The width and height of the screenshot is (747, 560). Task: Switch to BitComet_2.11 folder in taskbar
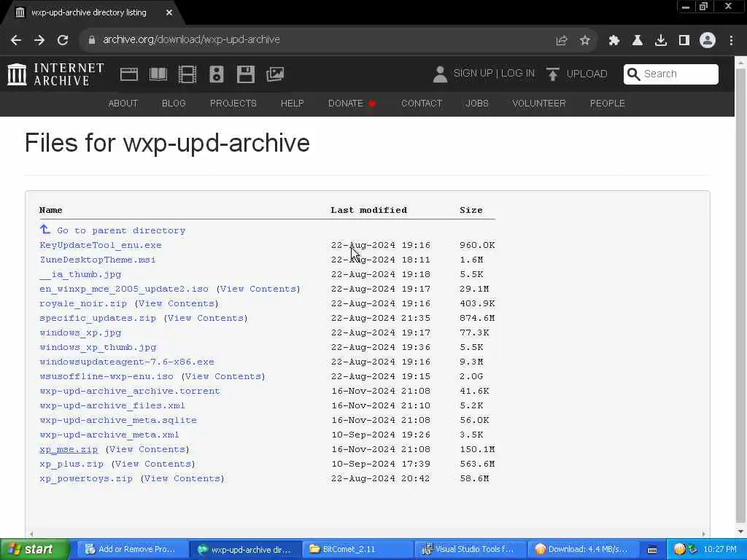click(357, 550)
